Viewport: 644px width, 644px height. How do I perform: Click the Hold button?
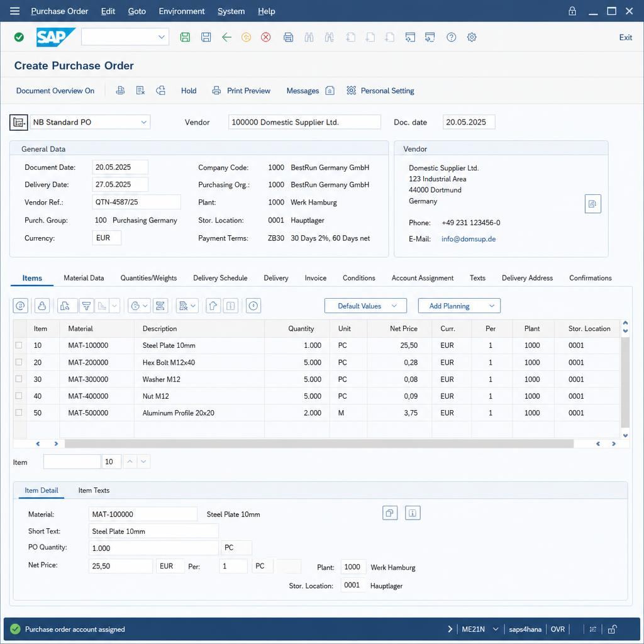tap(189, 91)
